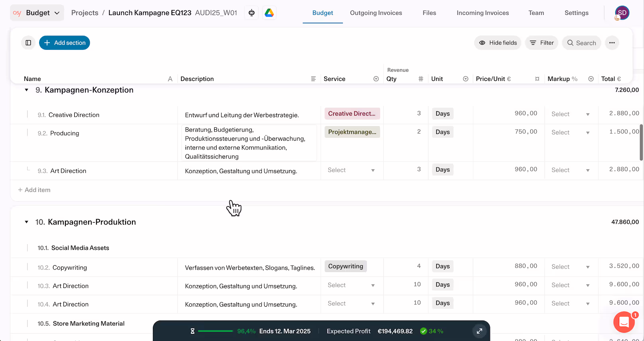This screenshot has width=644, height=341.
Task: Open the Markup column options icon
Action: pos(591,79)
